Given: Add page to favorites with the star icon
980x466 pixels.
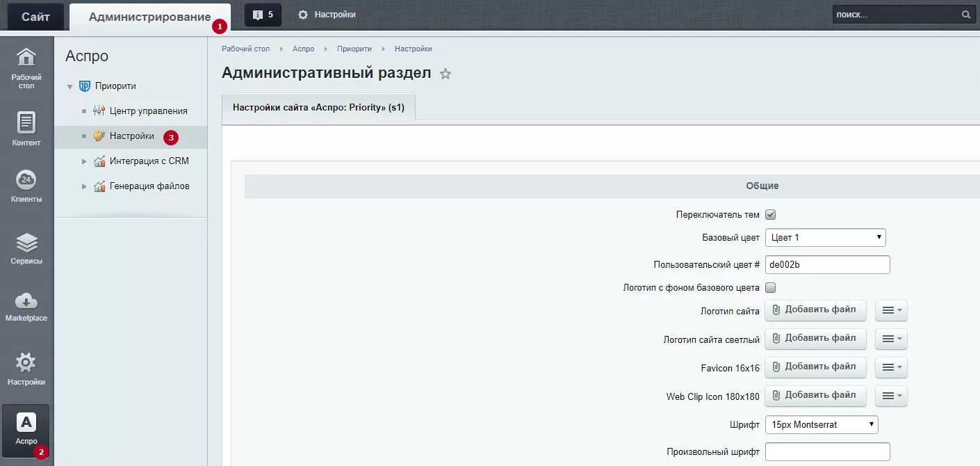Looking at the screenshot, I should (x=446, y=74).
